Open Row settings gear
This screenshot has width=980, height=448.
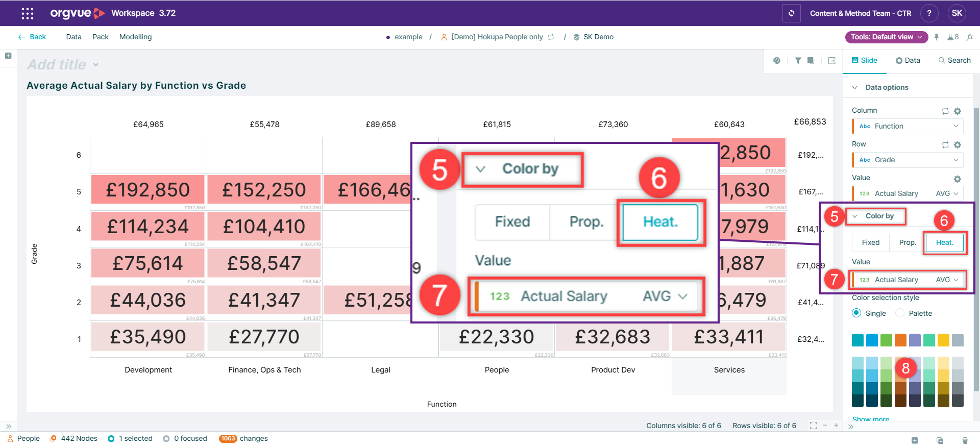click(958, 144)
